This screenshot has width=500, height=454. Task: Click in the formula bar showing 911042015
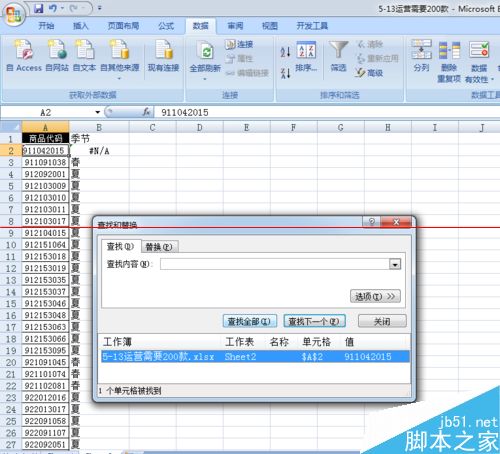(x=328, y=112)
